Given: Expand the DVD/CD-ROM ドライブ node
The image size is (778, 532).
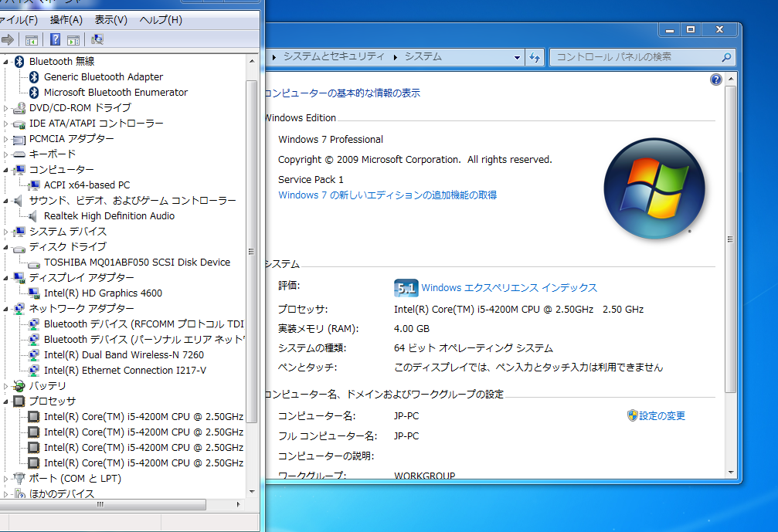Looking at the screenshot, I should pyautogui.click(x=6, y=108).
